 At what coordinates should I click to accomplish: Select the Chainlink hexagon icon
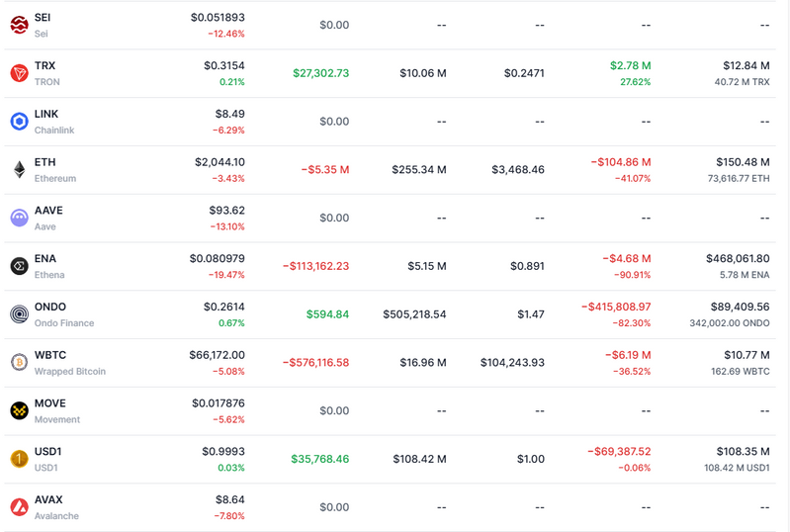[19, 122]
